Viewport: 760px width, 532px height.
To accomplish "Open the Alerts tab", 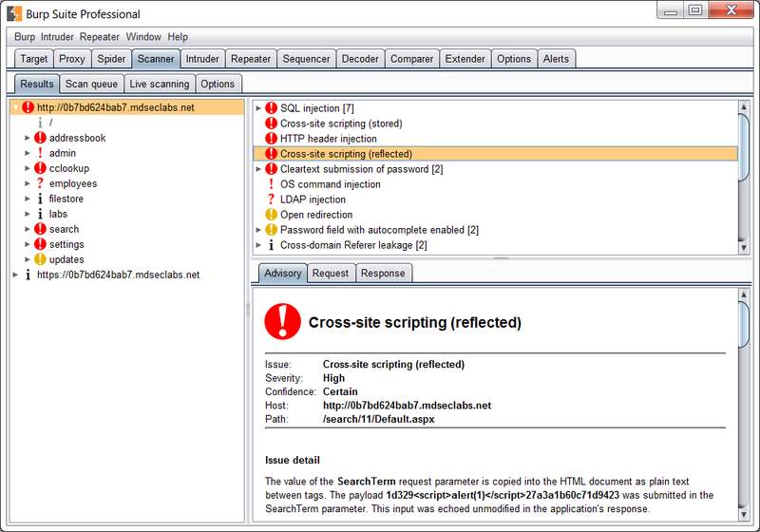I will (x=556, y=59).
